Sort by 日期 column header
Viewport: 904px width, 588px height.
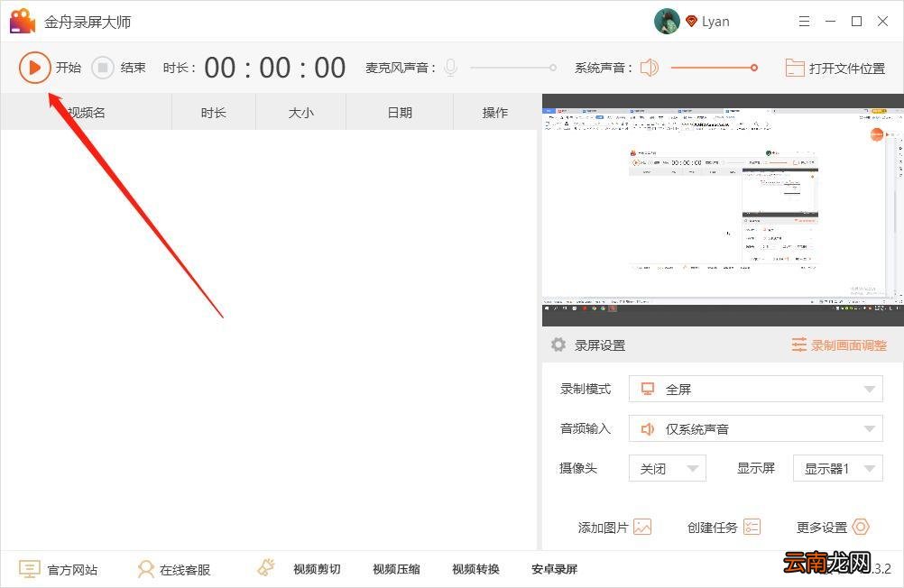pyautogui.click(x=400, y=113)
